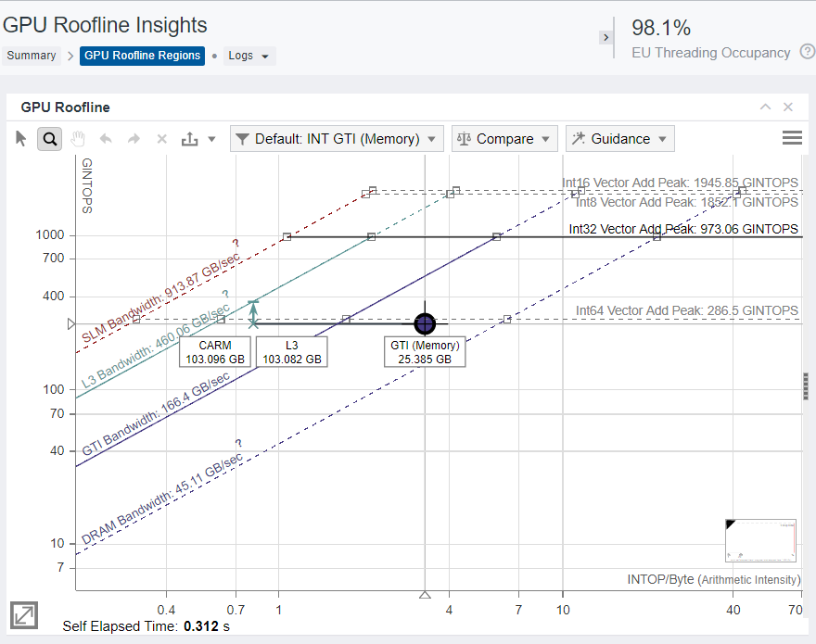
Task: Activate the zoom magnifier tool
Action: pyautogui.click(x=50, y=139)
